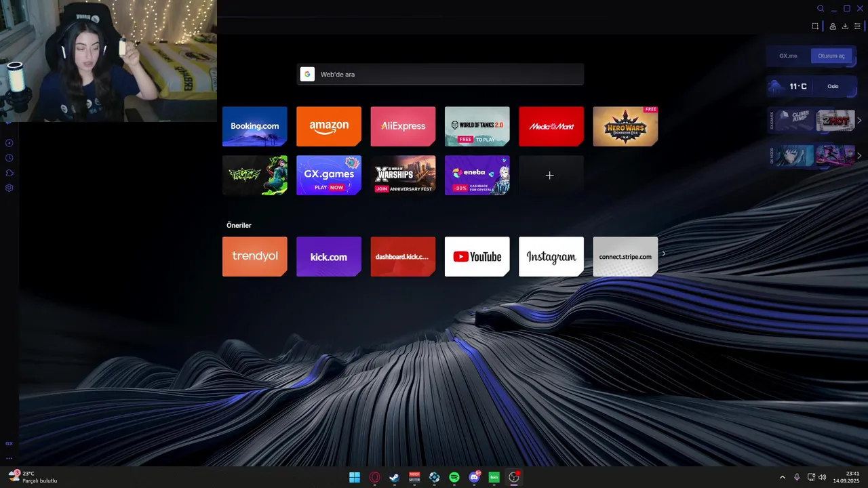Image resolution: width=868 pixels, height=488 pixels.
Task: Open the sidebar player icon
Action: pyautogui.click(x=9, y=143)
